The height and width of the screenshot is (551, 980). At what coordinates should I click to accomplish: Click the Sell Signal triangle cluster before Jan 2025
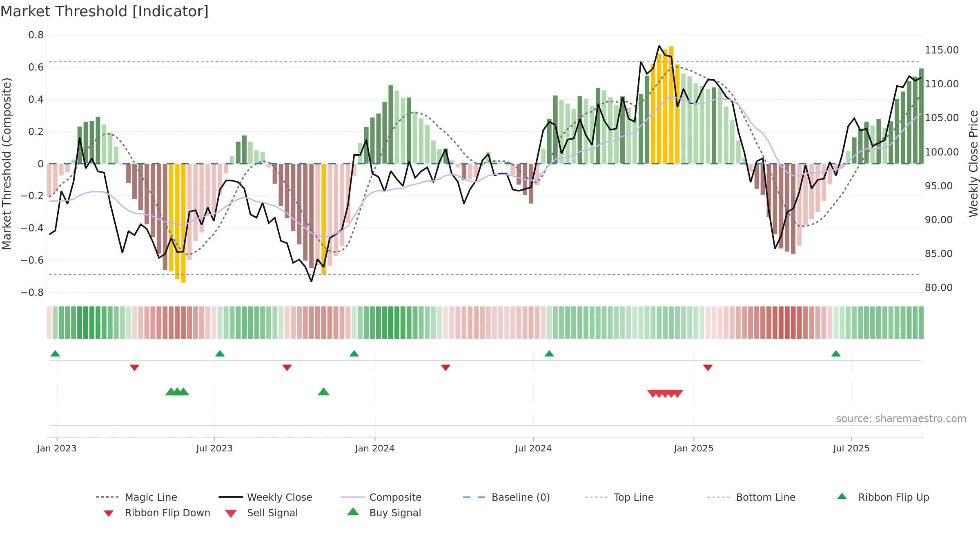665,394
